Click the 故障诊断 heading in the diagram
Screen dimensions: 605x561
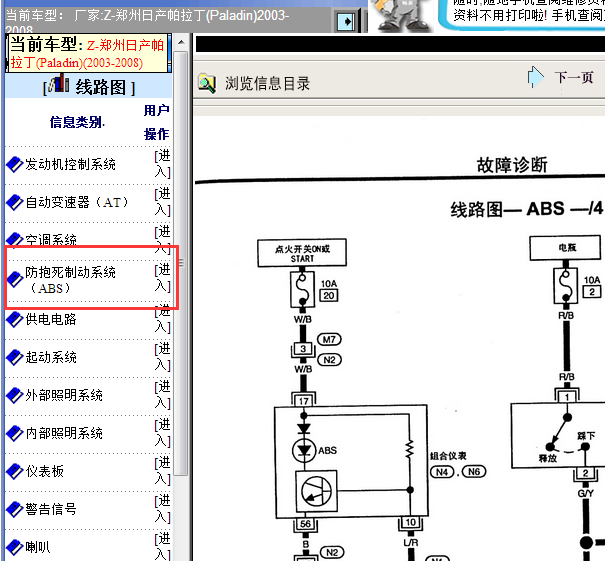512,165
